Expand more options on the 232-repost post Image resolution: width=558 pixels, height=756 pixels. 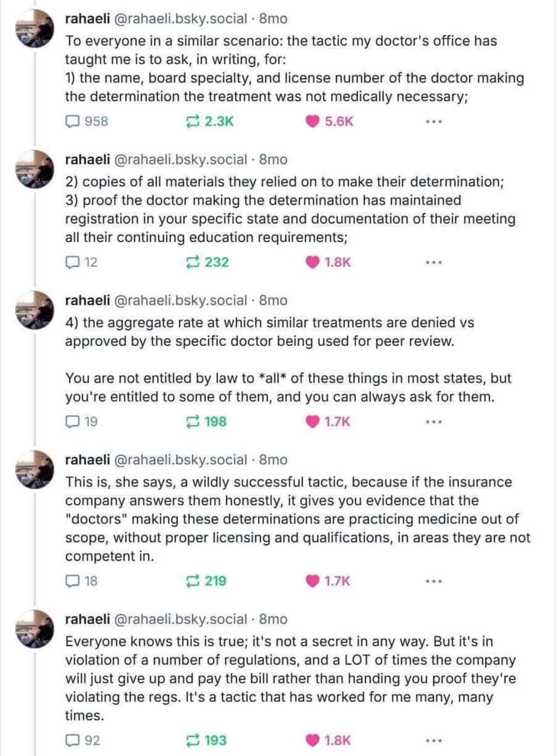point(433,263)
